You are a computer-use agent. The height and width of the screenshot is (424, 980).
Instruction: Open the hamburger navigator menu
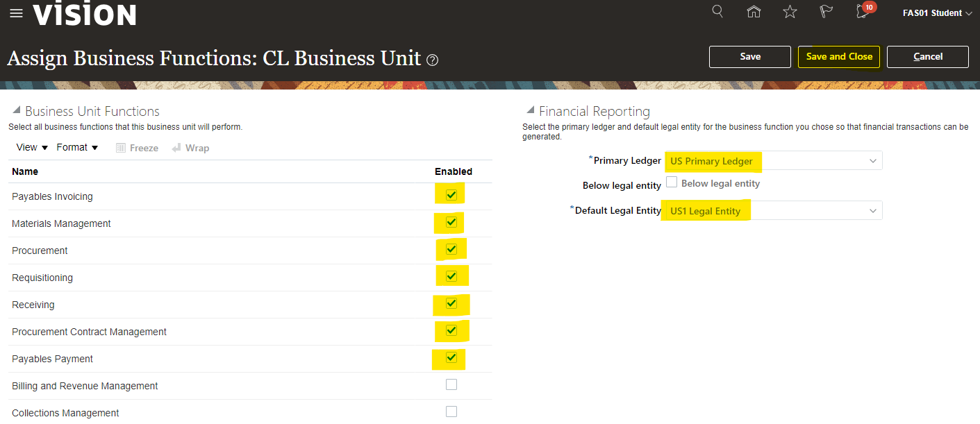(x=16, y=14)
